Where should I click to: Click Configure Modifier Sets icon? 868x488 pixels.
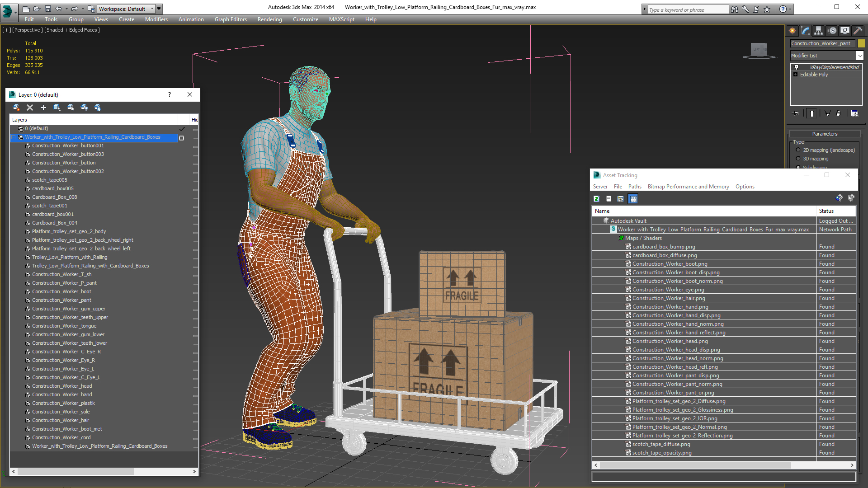point(854,113)
